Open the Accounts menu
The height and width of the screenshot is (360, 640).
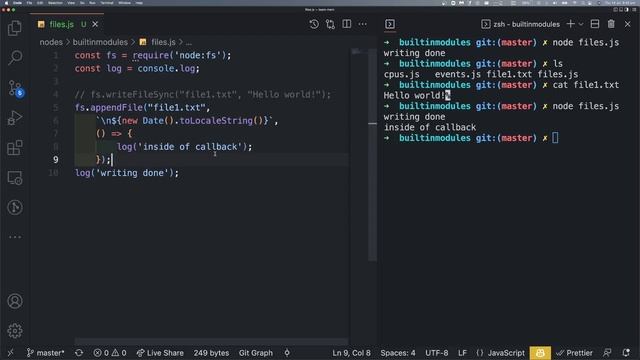point(15,301)
